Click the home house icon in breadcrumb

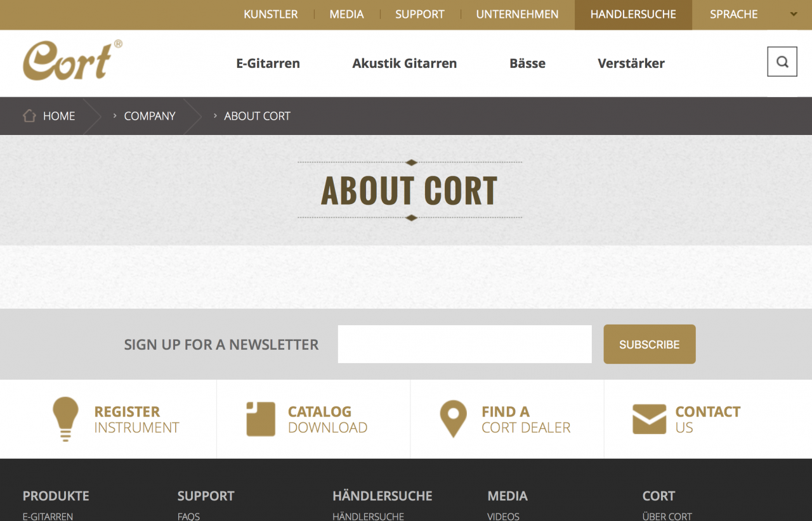(x=29, y=115)
